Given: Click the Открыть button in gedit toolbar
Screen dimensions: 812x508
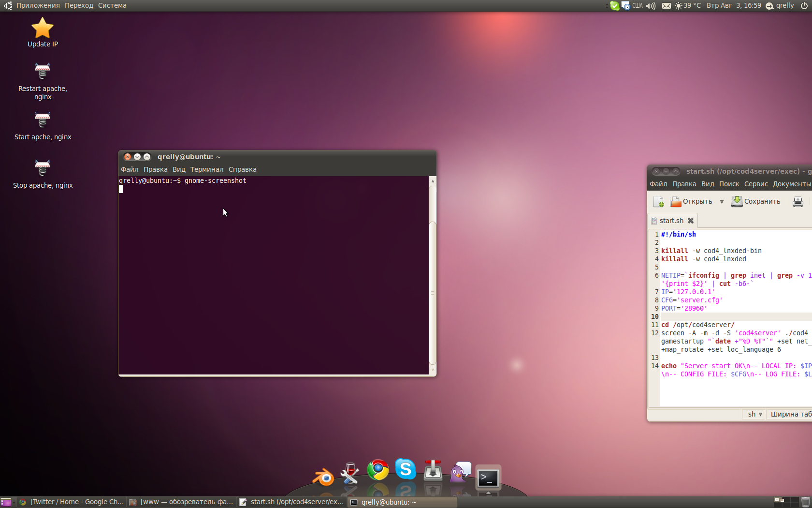Looking at the screenshot, I should click(692, 202).
